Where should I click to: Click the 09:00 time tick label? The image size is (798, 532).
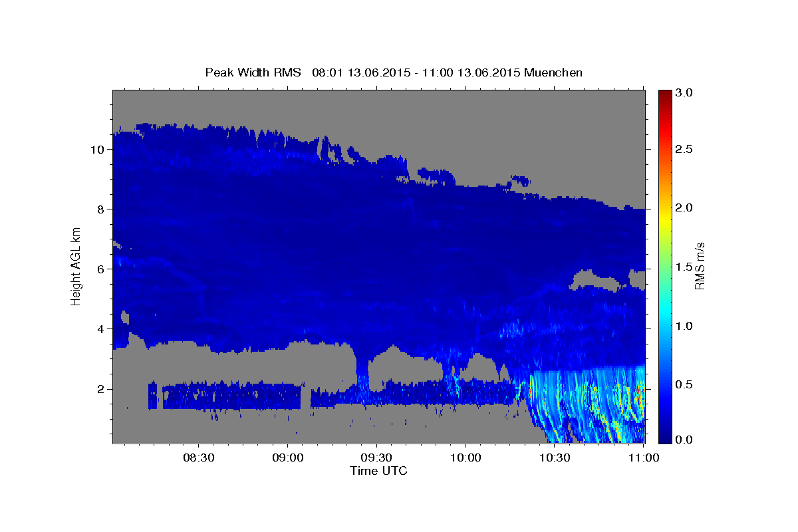288,458
